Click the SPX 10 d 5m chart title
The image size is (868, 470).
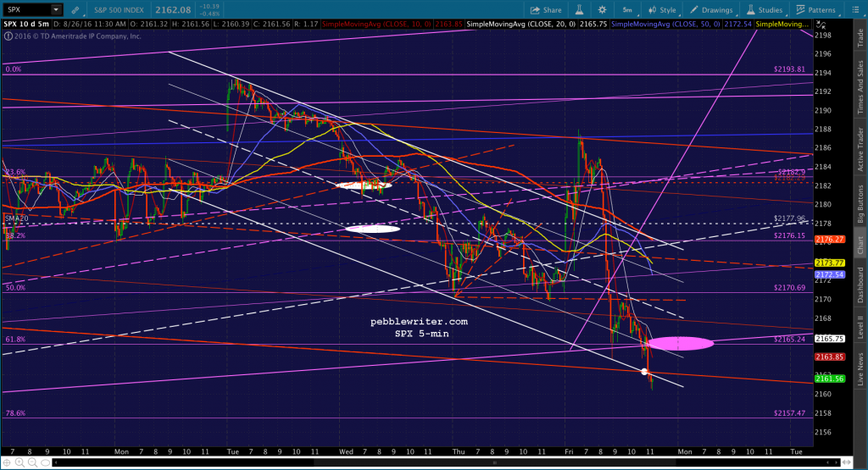point(26,24)
